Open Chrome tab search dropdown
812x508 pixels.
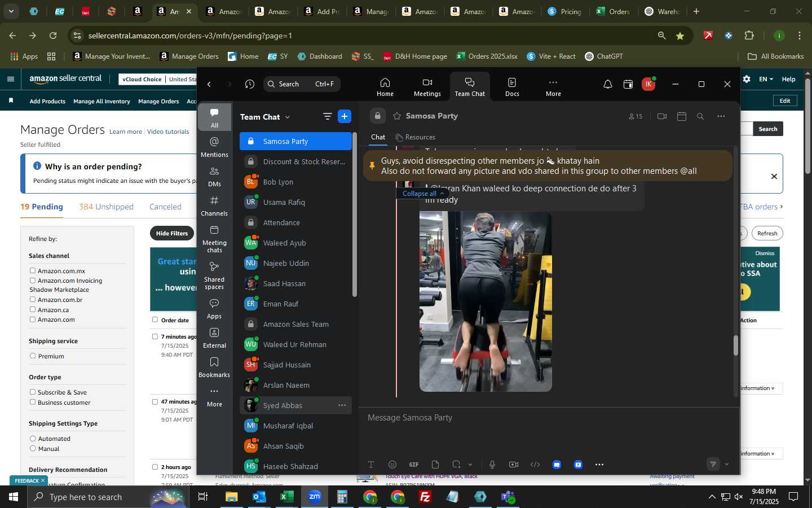(x=11, y=11)
